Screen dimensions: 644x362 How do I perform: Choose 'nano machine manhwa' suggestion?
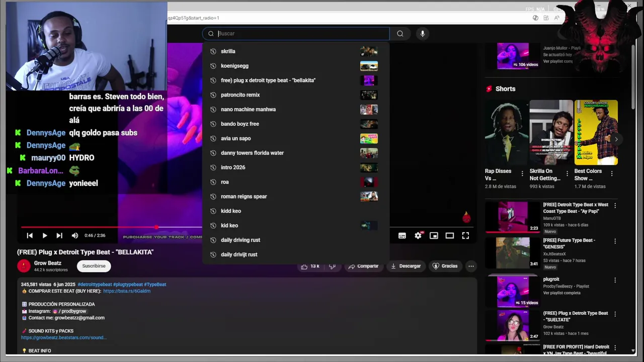(296, 110)
